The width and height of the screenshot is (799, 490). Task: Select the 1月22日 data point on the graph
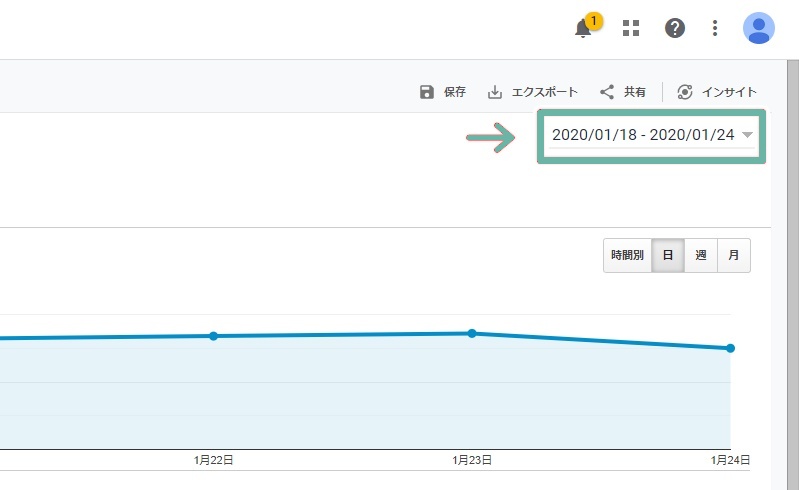pos(214,336)
